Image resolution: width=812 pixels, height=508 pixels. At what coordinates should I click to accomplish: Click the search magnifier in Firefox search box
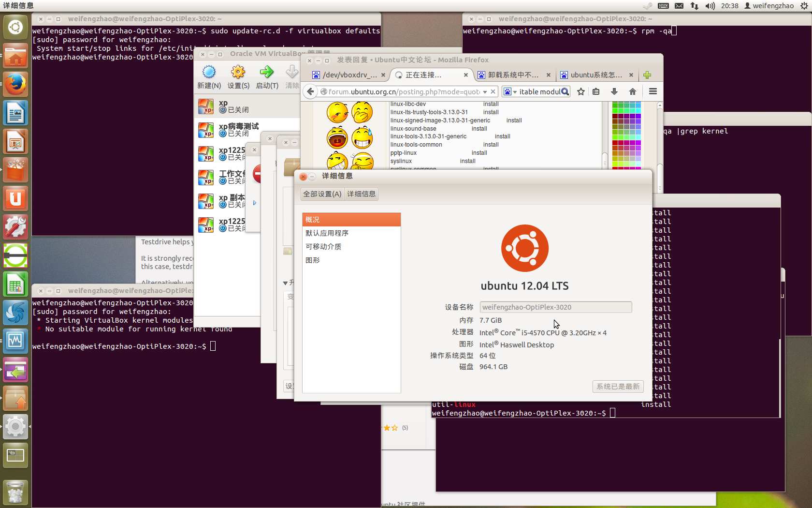565,91
